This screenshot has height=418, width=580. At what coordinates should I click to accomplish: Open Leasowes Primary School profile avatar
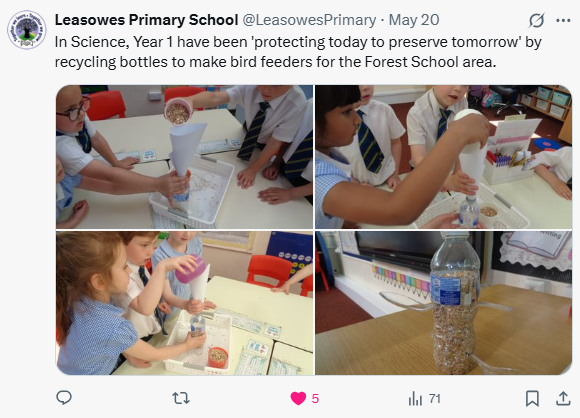(x=27, y=30)
